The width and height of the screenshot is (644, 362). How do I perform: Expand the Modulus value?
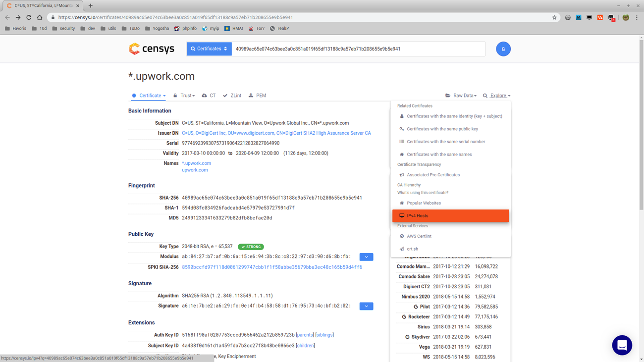[366, 257]
